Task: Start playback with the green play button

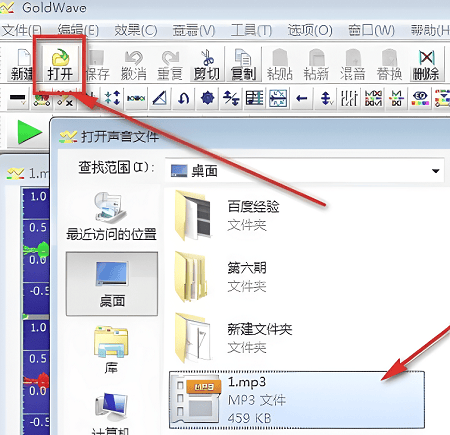Action: click(x=29, y=132)
